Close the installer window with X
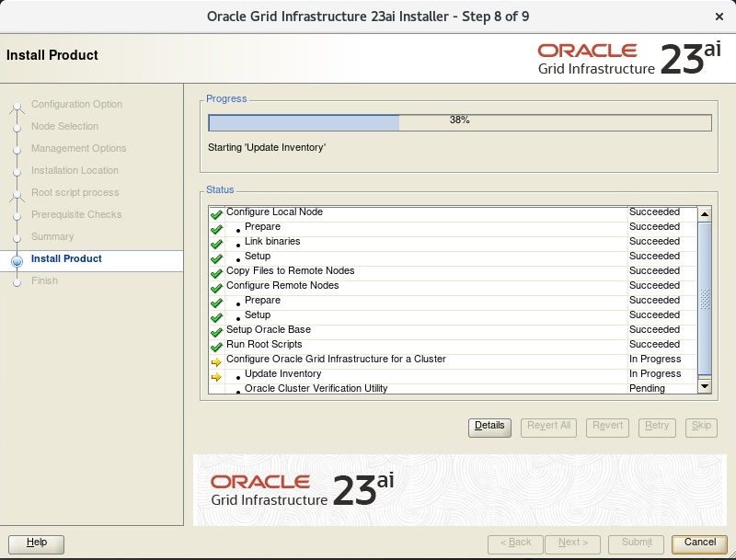 pyautogui.click(x=719, y=17)
